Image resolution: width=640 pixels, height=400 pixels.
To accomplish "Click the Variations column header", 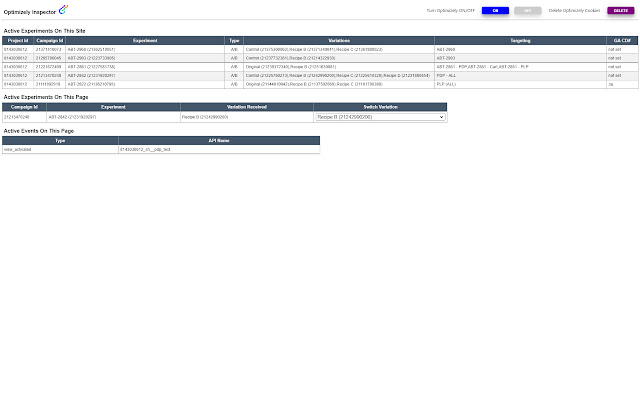I will (x=339, y=40).
